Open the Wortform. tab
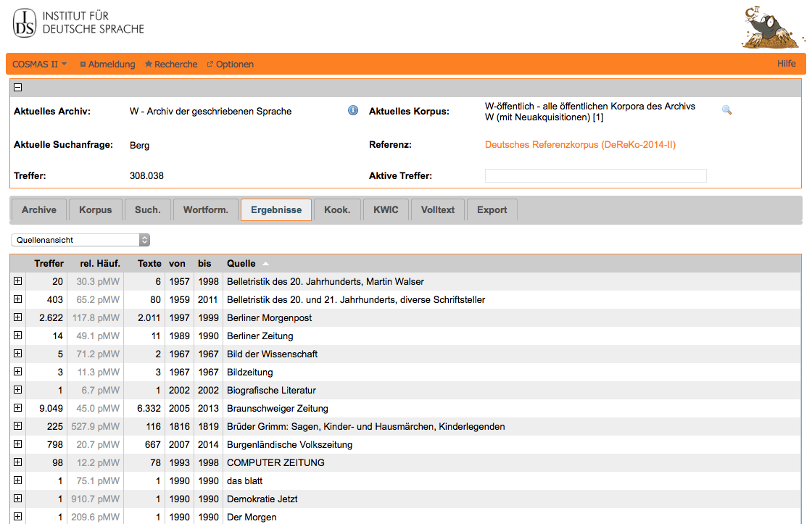This screenshot has height=524, width=812. click(x=206, y=209)
